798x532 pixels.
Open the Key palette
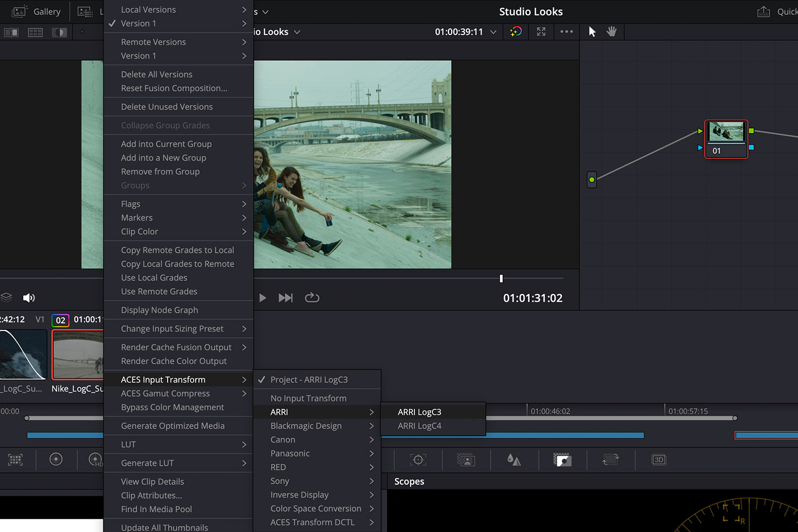tap(562, 460)
